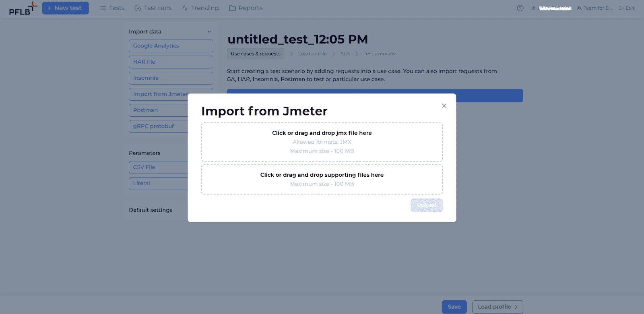Click the jmx file drop zone
The height and width of the screenshot is (314, 644).
tap(322, 142)
